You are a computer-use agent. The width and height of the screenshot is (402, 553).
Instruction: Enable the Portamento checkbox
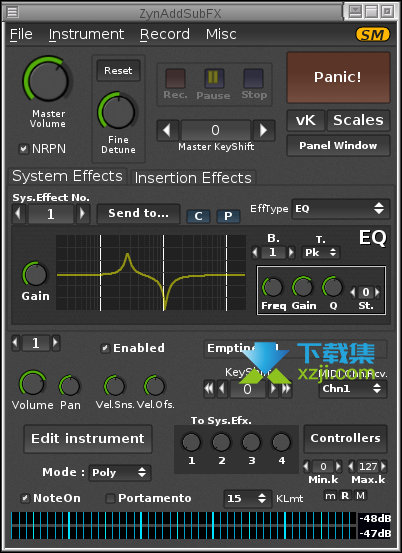coord(110,498)
